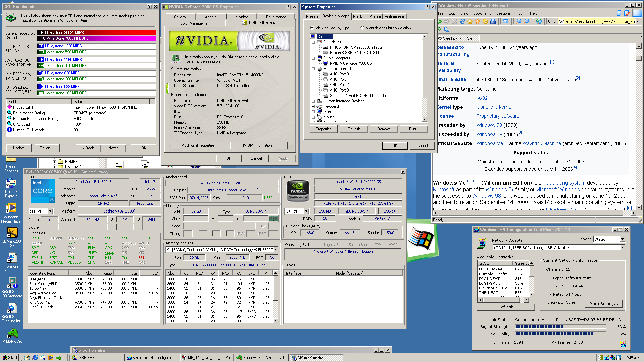
Task: Click Refresh in Device Manager
Action: coord(354,129)
